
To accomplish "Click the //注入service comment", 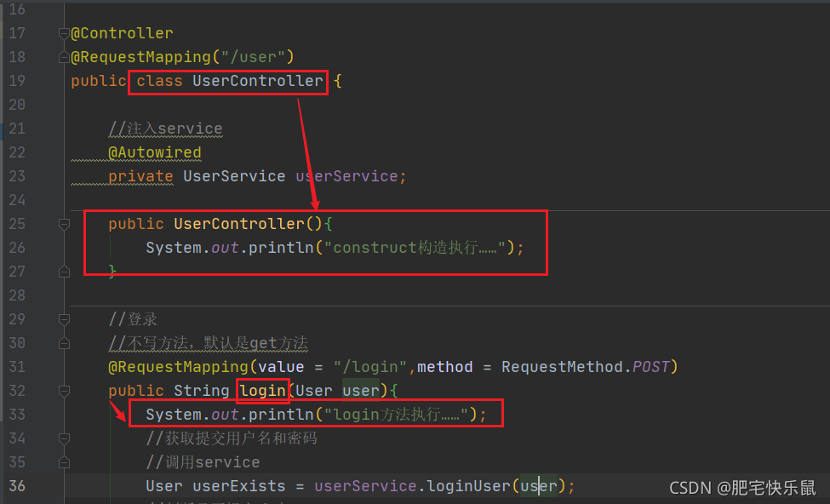I will 166,129.
